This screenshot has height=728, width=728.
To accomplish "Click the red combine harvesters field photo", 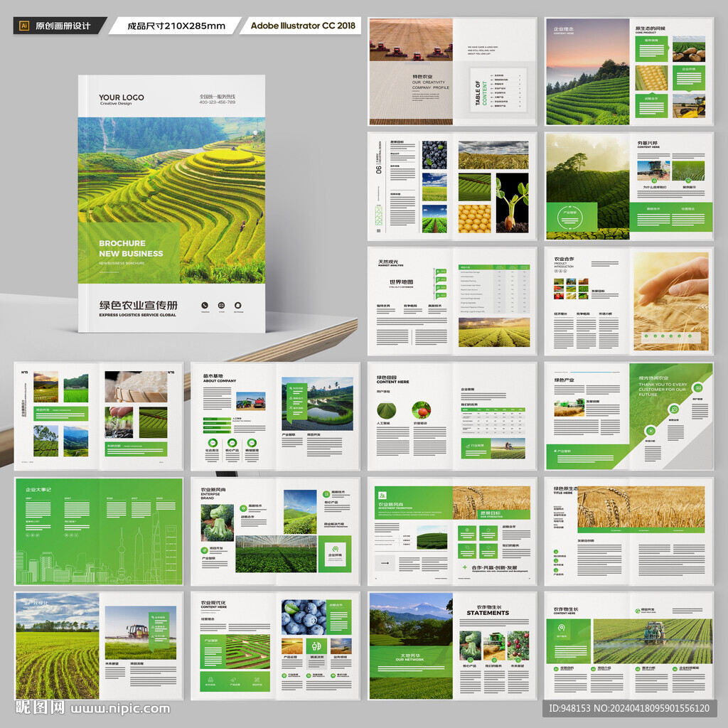I will tap(411, 40).
